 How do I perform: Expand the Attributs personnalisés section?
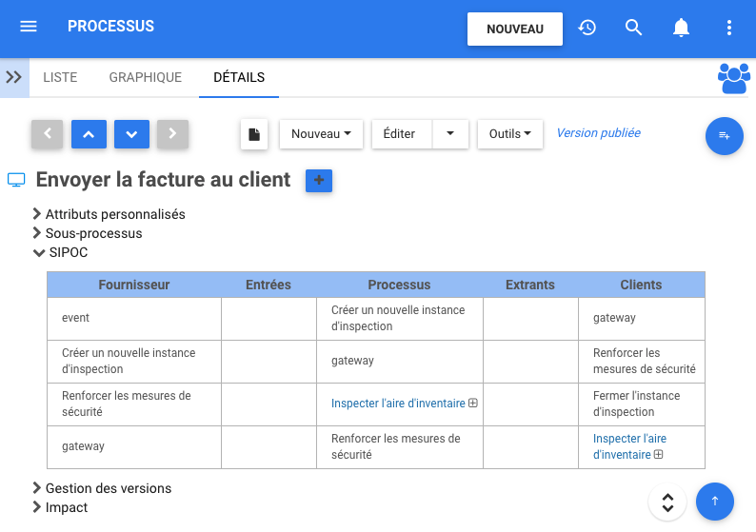(x=114, y=214)
